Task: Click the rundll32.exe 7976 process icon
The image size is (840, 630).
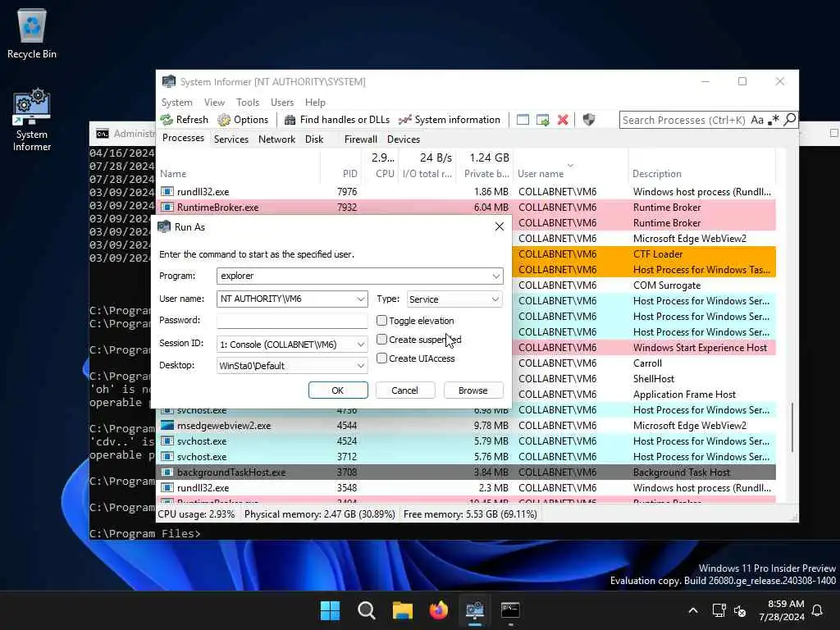Action: click(167, 191)
